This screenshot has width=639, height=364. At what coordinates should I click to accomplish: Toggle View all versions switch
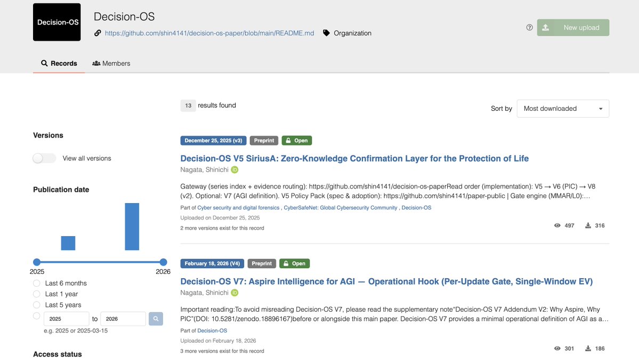44,158
